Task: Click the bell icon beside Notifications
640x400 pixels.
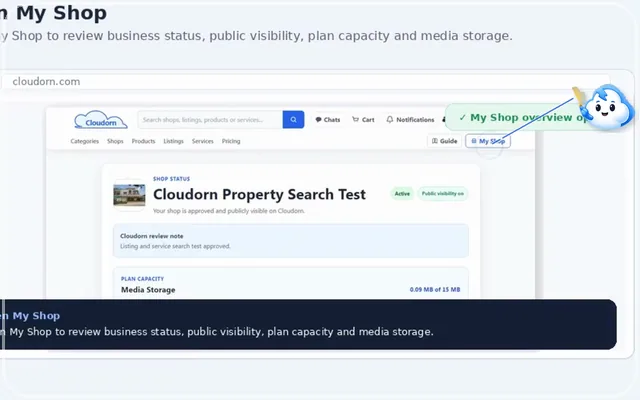Action: pyautogui.click(x=390, y=120)
